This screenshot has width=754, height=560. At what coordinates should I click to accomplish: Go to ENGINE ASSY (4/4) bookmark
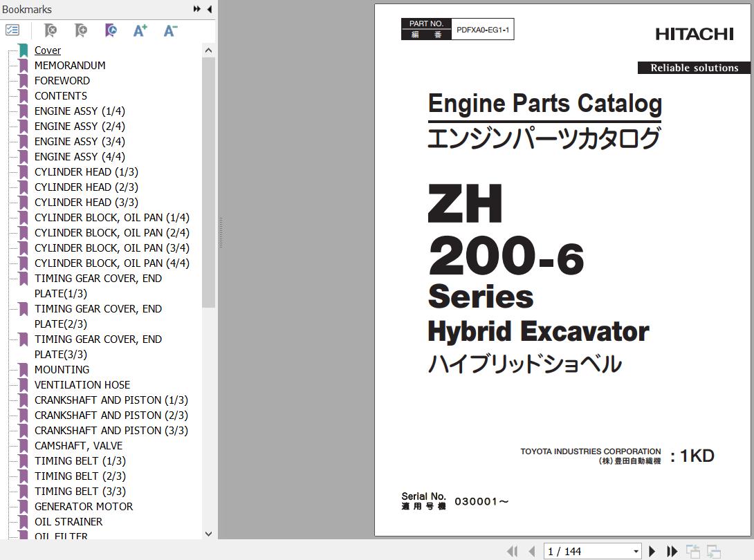pyautogui.click(x=80, y=157)
